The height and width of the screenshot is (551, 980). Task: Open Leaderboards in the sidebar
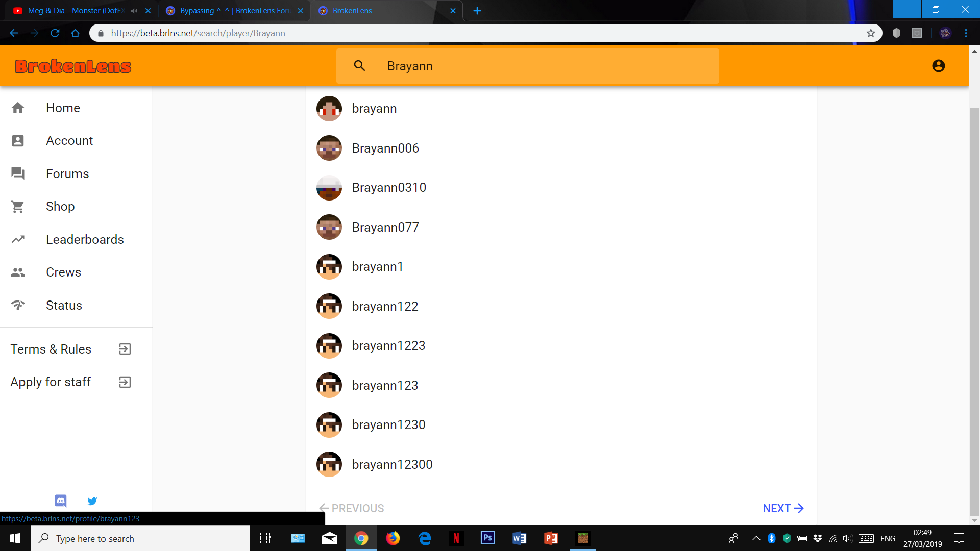(x=76, y=240)
